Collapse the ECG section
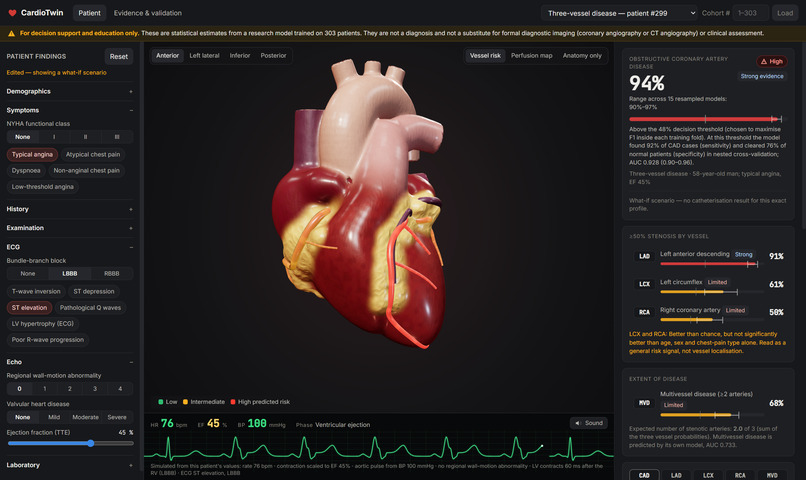Screen dimensions: 806x480 (x=69, y=247)
